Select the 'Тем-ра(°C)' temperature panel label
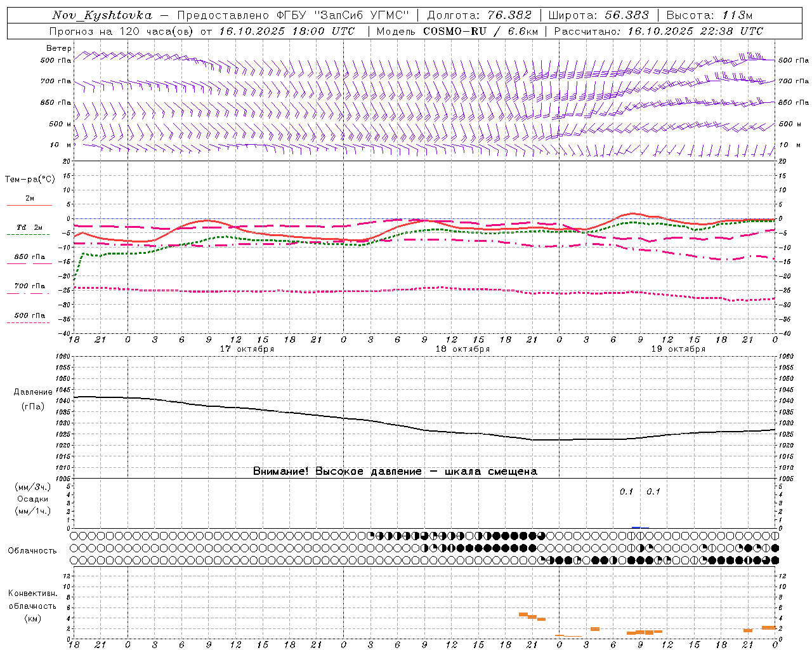Viewport: 812px width, 650px height. point(30,179)
